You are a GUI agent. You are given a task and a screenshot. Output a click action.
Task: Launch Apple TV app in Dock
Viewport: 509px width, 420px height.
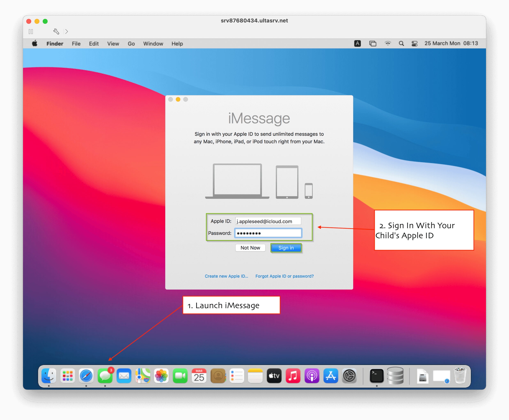(274, 376)
